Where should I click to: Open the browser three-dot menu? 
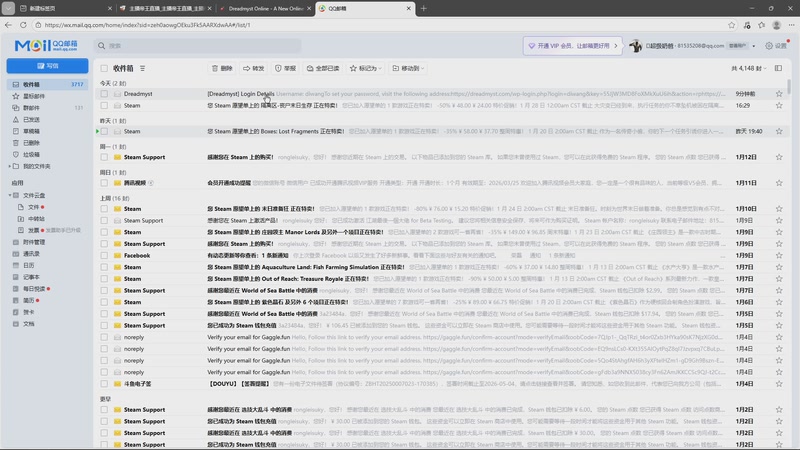(791, 25)
